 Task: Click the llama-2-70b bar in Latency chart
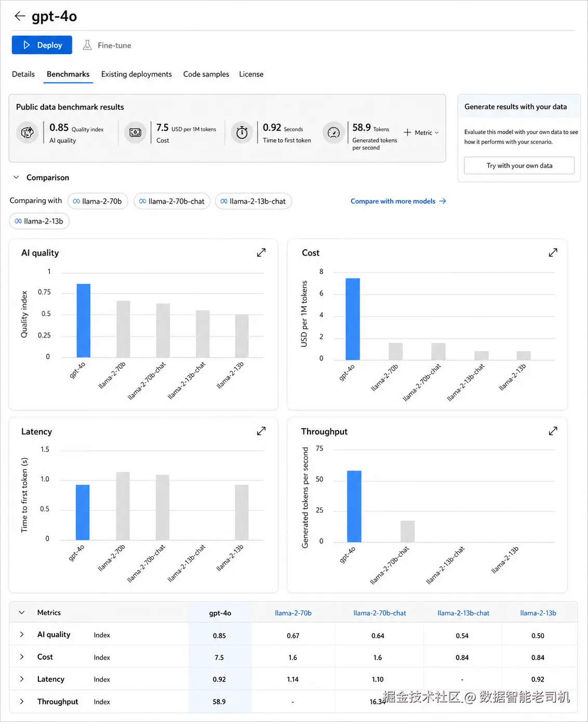click(x=123, y=506)
